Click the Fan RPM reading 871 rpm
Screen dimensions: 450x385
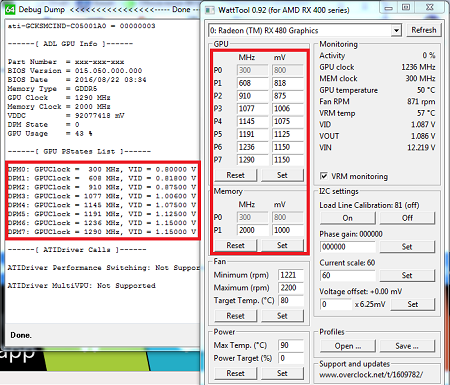point(421,101)
